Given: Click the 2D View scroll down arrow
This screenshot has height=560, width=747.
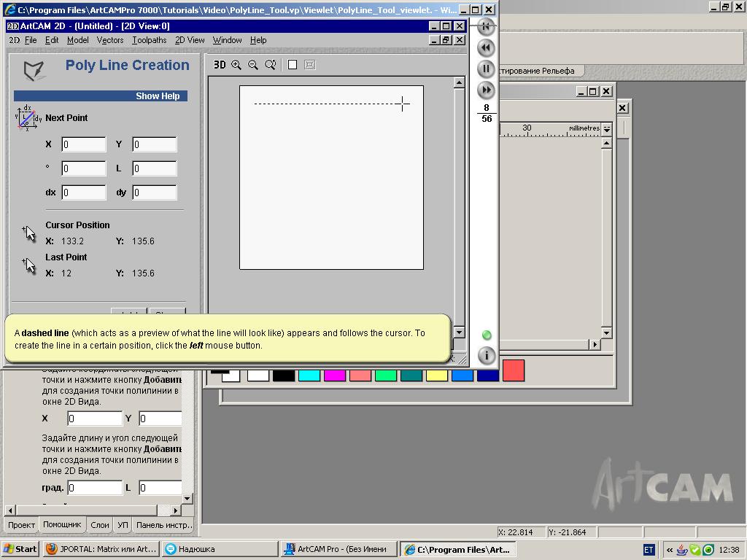Looking at the screenshot, I should [x=460, y=332].
